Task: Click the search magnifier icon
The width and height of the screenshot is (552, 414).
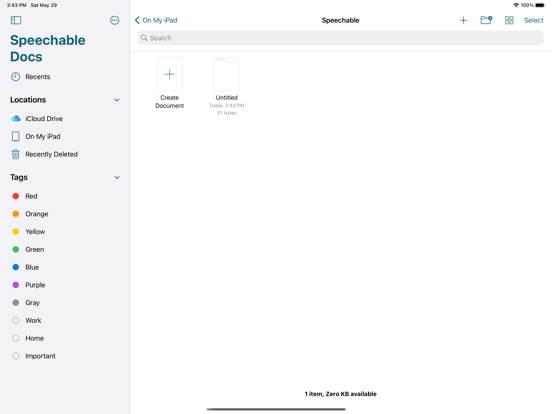Action: pos(144,38)
